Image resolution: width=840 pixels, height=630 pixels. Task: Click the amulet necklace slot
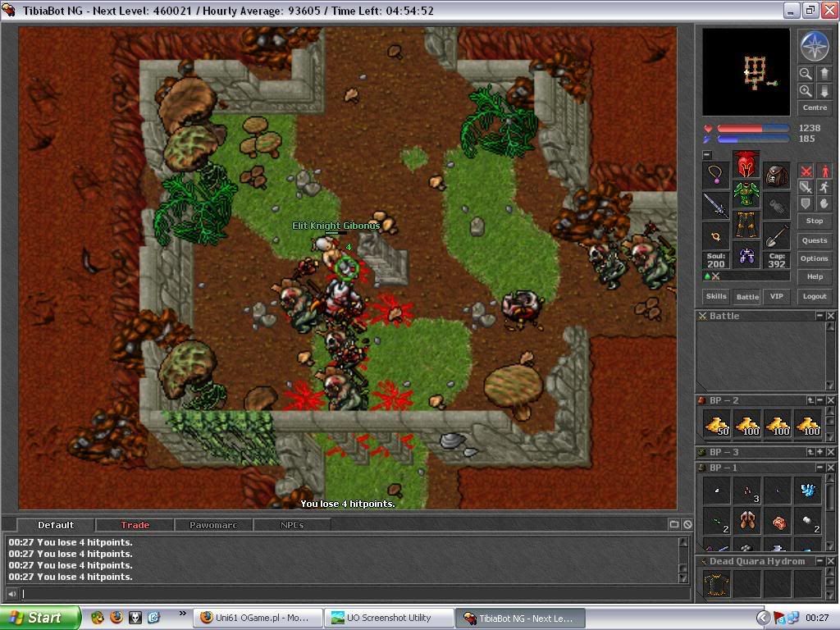[x=715, y=175]
